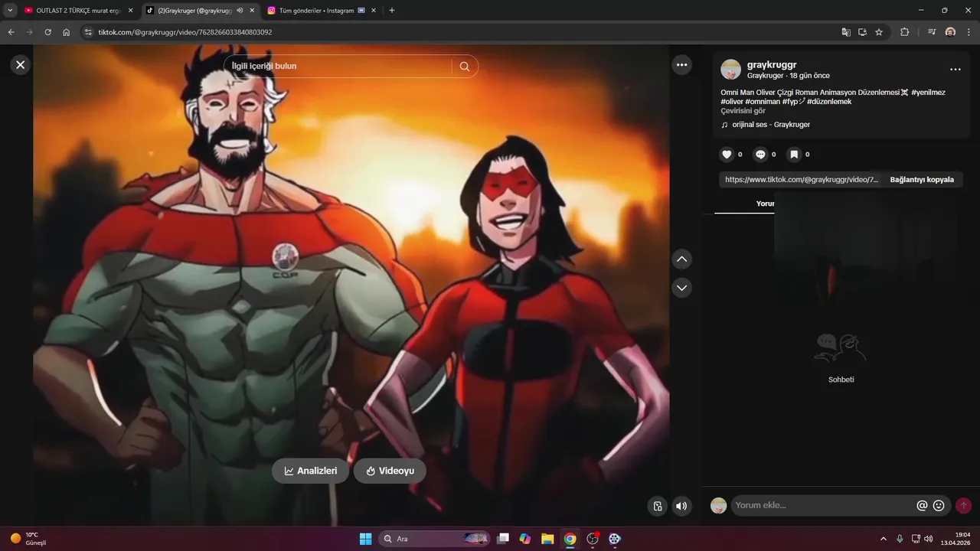Open the film reel app on the taskbar
Image resolution: width=980 pixels, height=551 pixels.
click(x=614, y=539)
